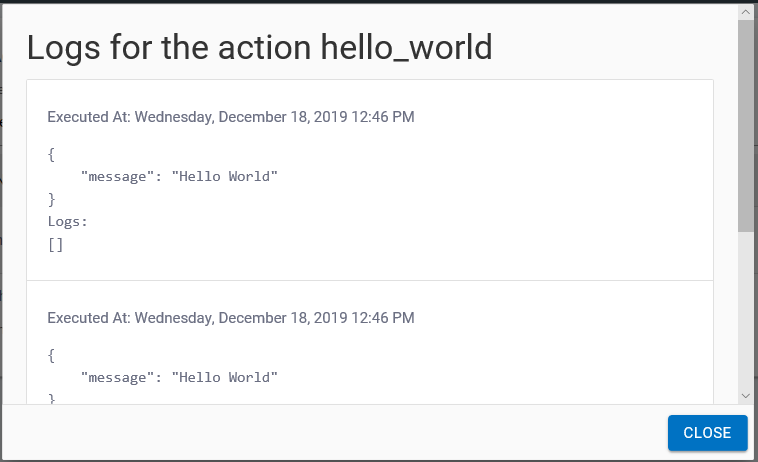Click the second "Executed At" timestamp
Viewport: 758px width, 462px height.
pos(231,318)
